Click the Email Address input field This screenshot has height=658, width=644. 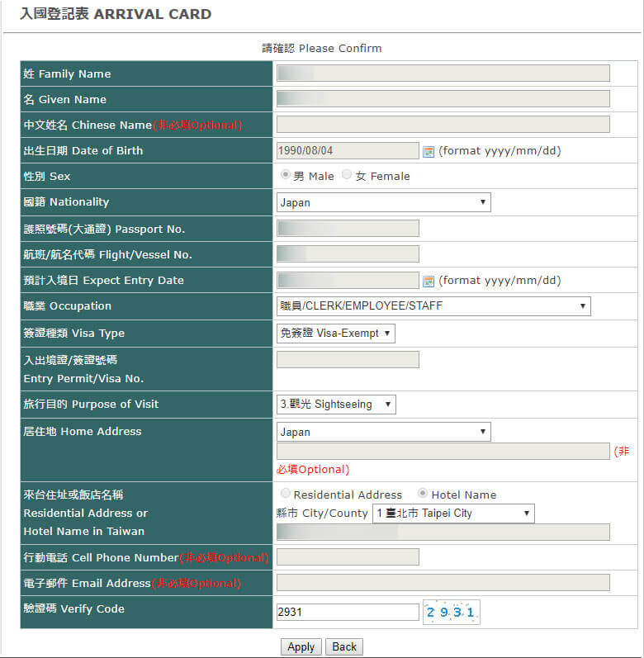pyautogui.click(x=443, y=583)
